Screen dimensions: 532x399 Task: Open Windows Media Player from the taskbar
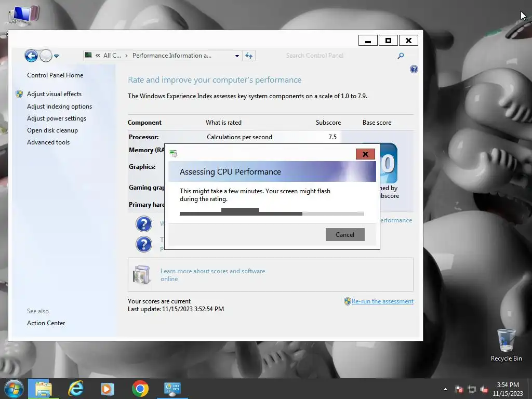tap(107, 389)
